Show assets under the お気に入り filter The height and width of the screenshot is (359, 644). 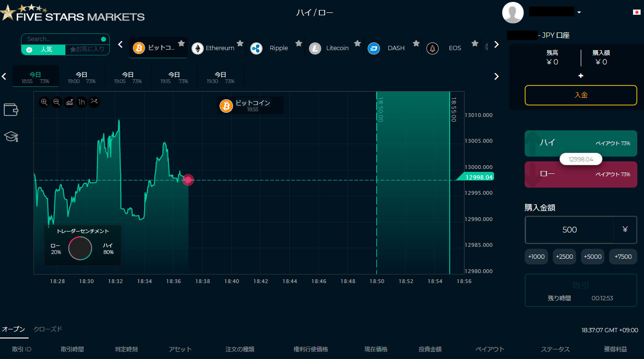pyautogui.click(x=87, y=50)
